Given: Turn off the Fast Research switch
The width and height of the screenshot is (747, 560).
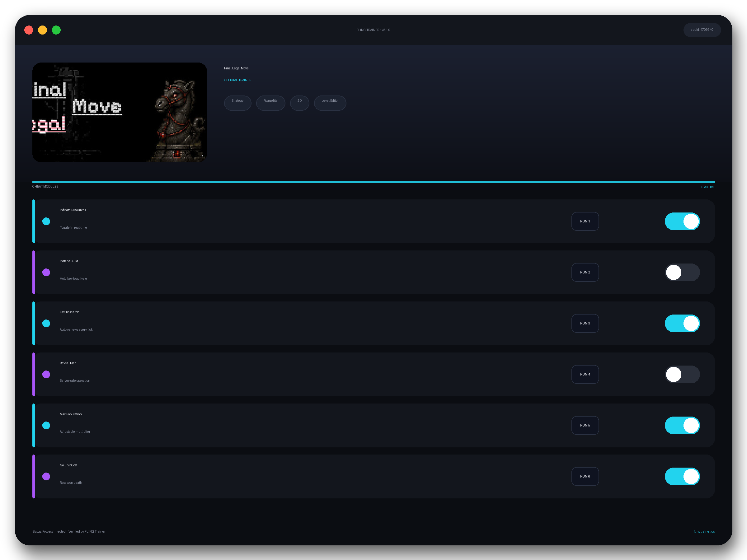Looking at the screenshot, I should coord(682,323).
